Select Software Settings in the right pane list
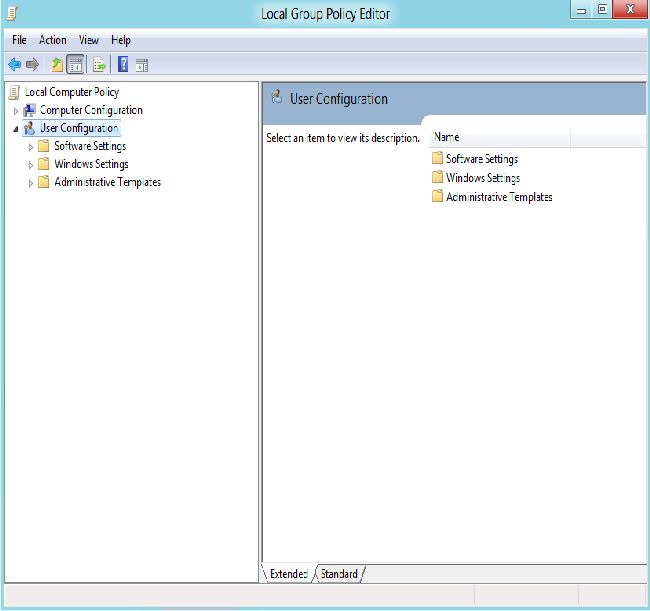This screenshot has width=650, height=611. pyautogui.click(x=482, y=158)
